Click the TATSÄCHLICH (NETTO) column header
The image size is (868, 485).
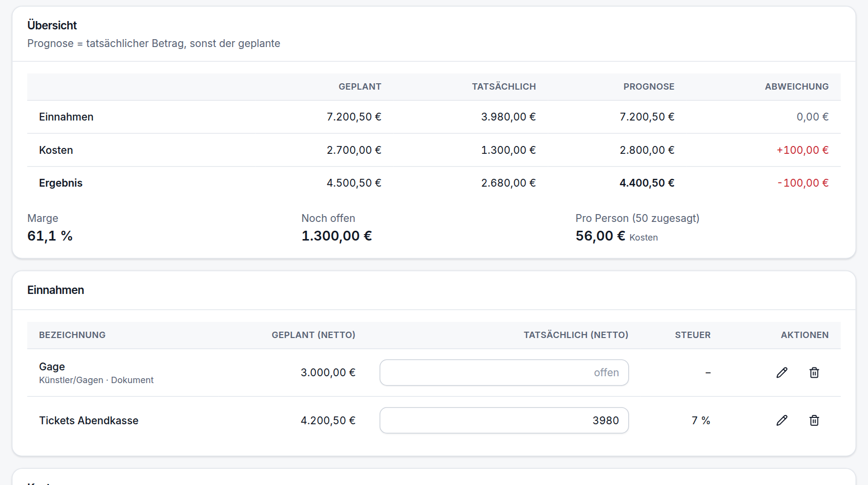tap(576, 335)
